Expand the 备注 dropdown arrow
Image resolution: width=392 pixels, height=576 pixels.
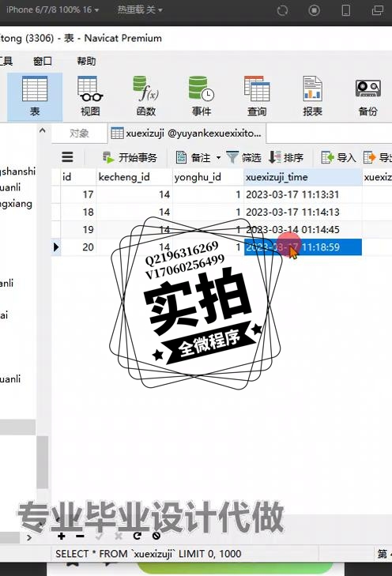[219, 158]
